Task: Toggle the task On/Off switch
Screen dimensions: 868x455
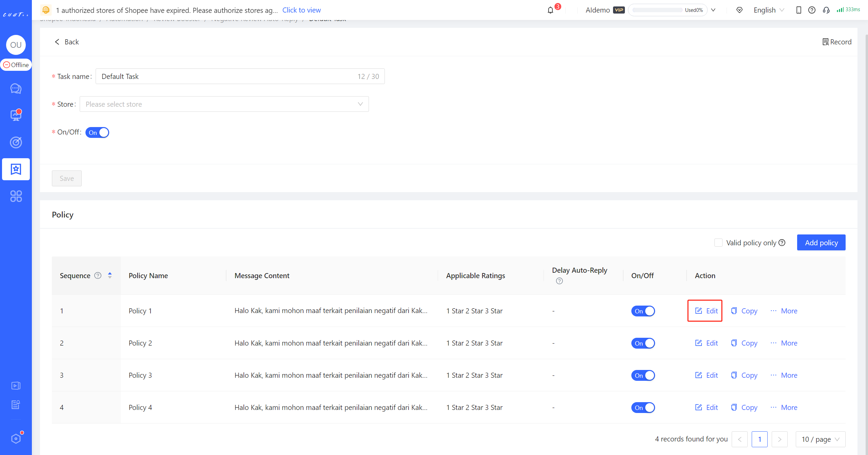Action: 97,132
